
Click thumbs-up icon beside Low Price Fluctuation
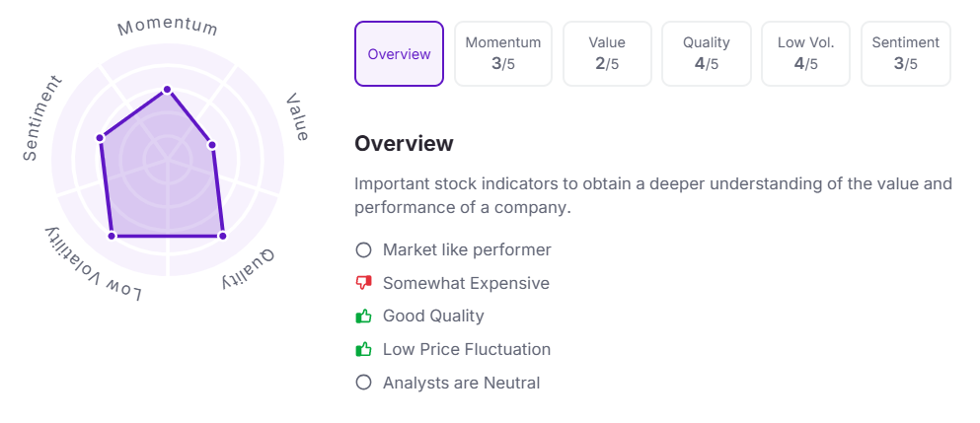coord(363,349)
